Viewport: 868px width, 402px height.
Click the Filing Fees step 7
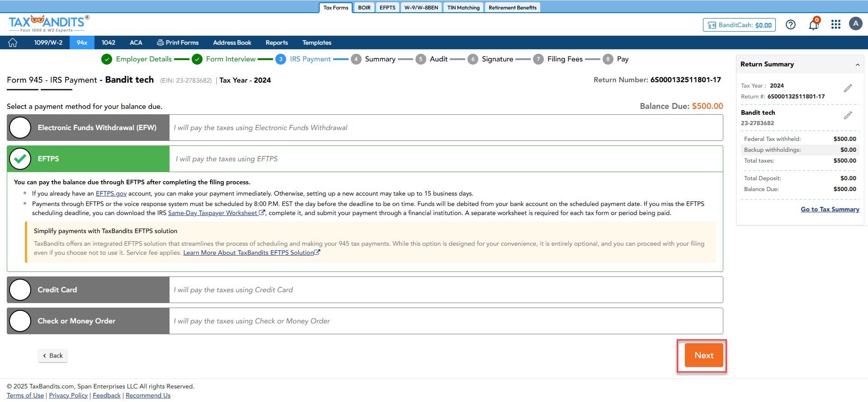point(558,59)
